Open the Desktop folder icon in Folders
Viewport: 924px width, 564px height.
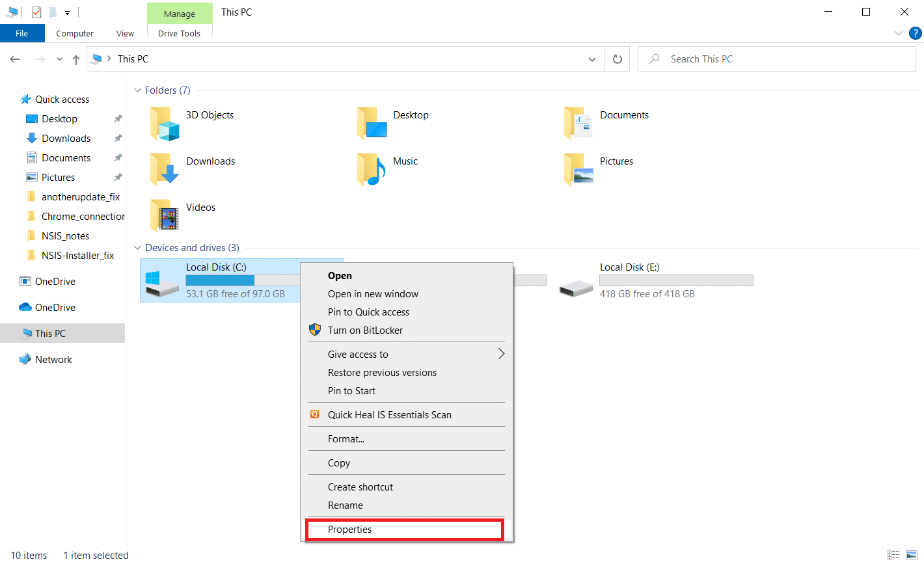(372, 124)
